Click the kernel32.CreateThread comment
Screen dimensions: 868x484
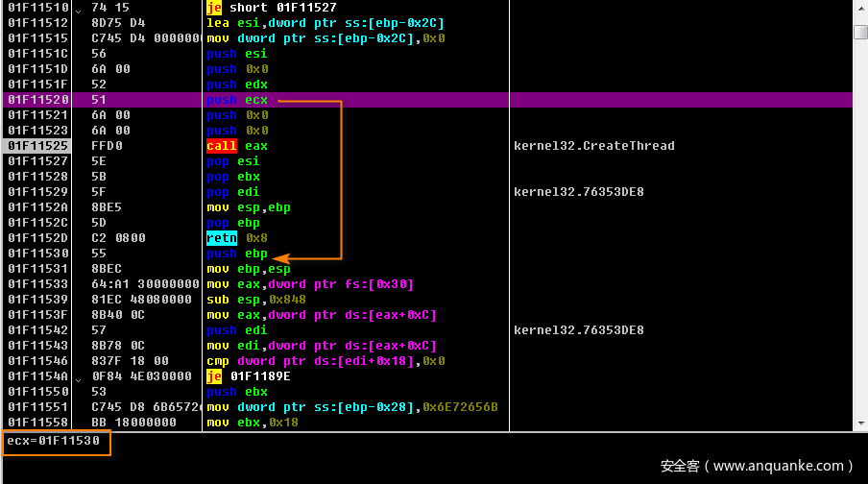coord(593,146)
